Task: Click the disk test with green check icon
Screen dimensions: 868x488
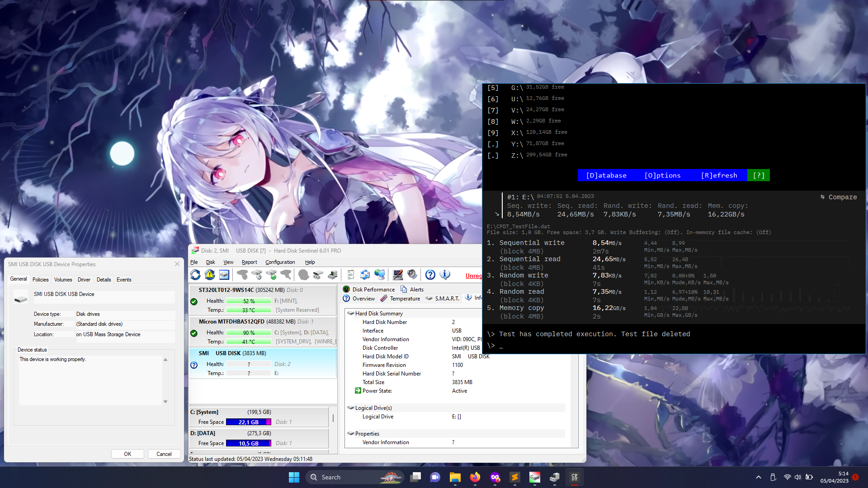Action: pyautogui.click(x=271, y=275)
